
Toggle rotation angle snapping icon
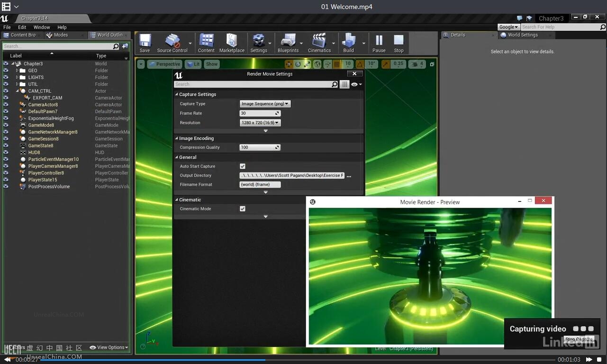click(x=360, y=64)
